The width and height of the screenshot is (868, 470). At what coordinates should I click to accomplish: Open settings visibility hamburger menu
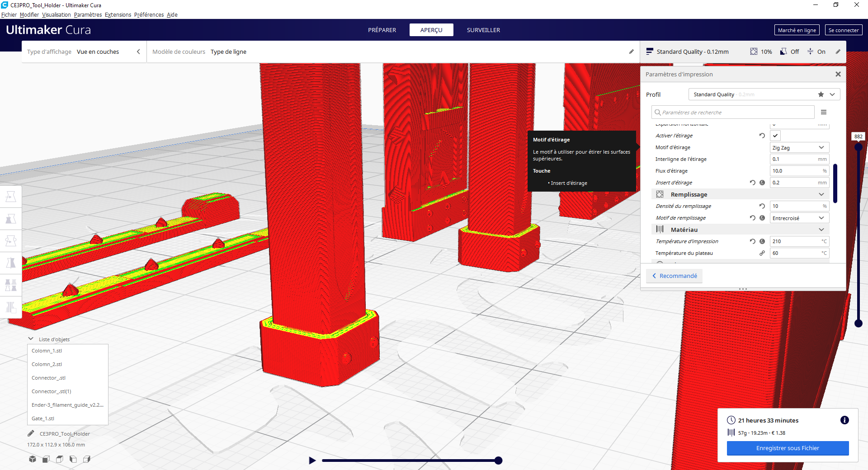click(x=824, y=112)
